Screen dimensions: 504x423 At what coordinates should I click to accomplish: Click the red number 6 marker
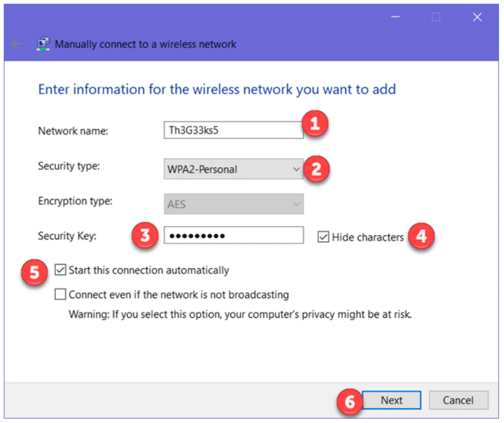(x=350, y=402)
